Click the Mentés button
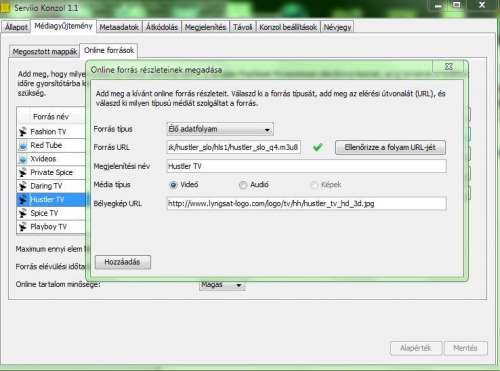The image size is (500, 371). click(465, 348)
